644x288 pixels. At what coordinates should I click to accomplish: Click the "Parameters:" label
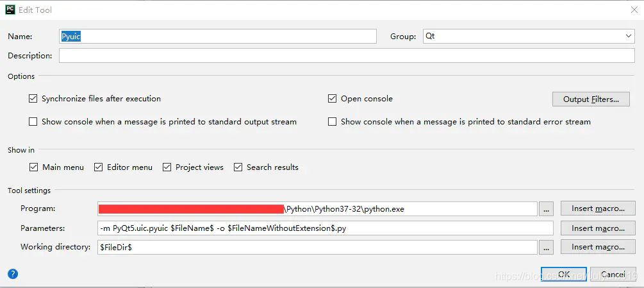(43, 228)
